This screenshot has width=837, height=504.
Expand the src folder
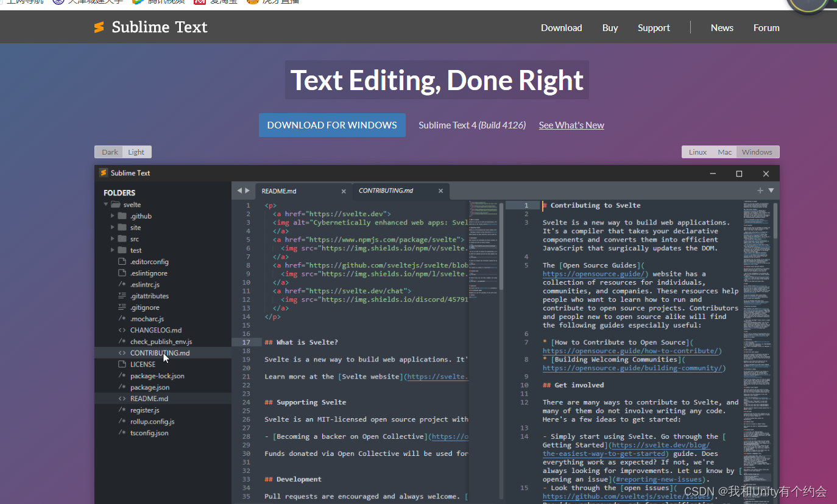tap(113, 239)
